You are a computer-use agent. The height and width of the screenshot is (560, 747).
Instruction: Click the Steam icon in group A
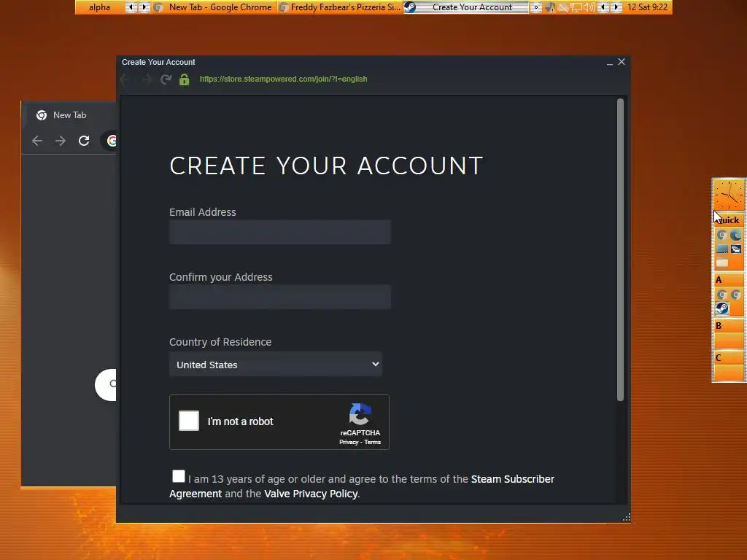pos(721,308)
